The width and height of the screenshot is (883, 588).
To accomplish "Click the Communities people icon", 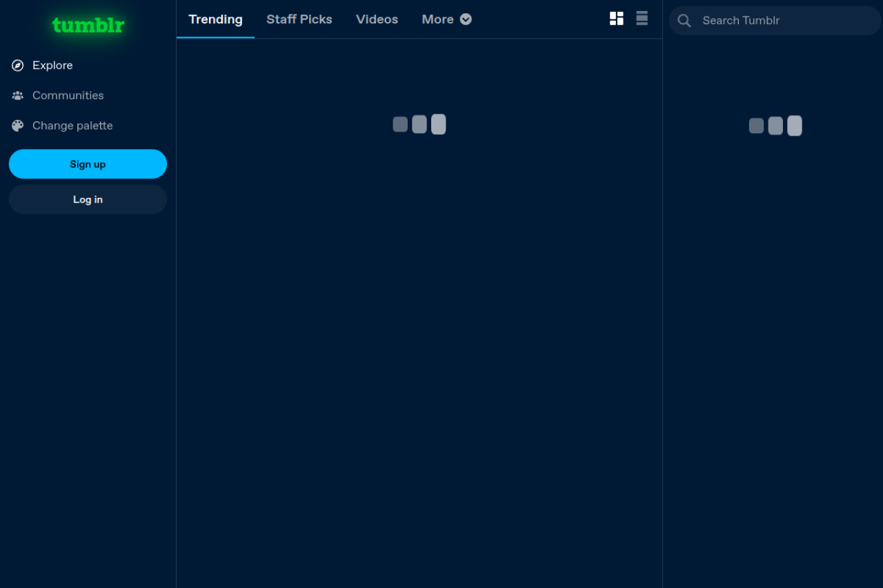I will click(x=18, y=96).
